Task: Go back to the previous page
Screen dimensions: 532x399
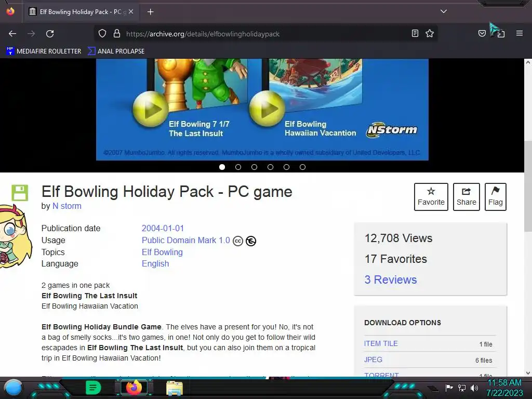Action: coord(12,34)
